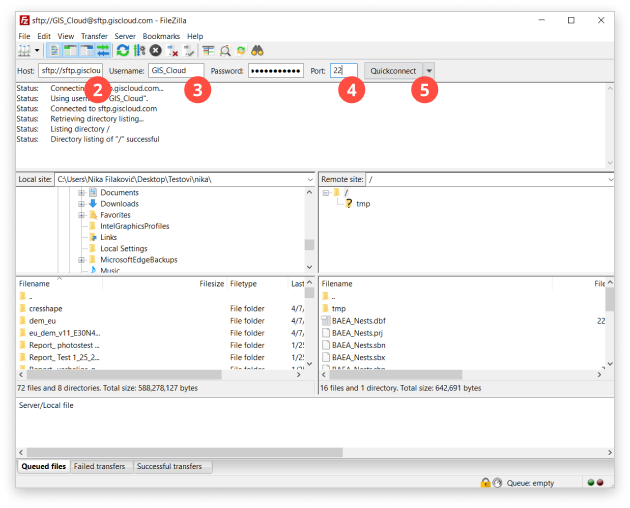Viewport: 630px width, 508px height.
Task: Select Local Settings folder in local tree
Action: [x=124, y=249]
